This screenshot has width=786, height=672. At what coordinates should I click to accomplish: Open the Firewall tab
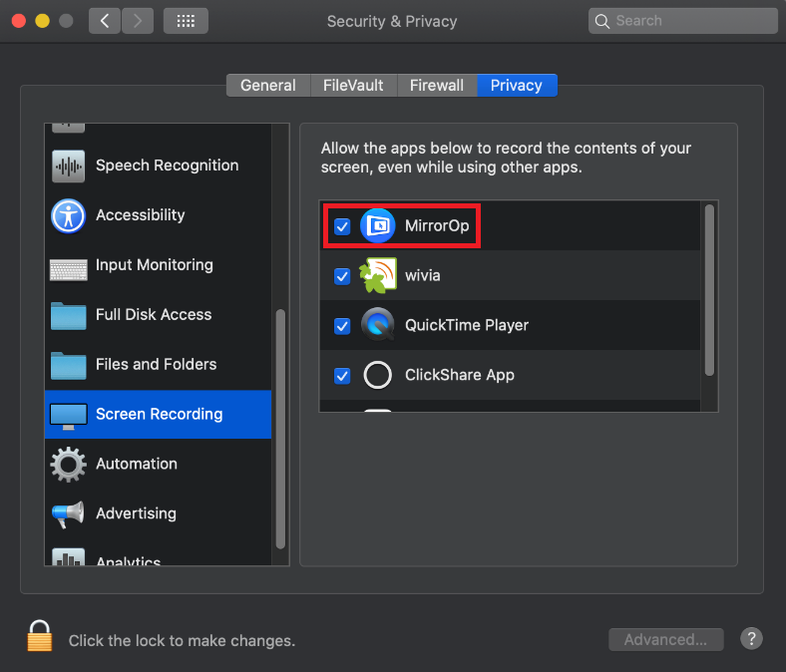click(x=437, y=86)
